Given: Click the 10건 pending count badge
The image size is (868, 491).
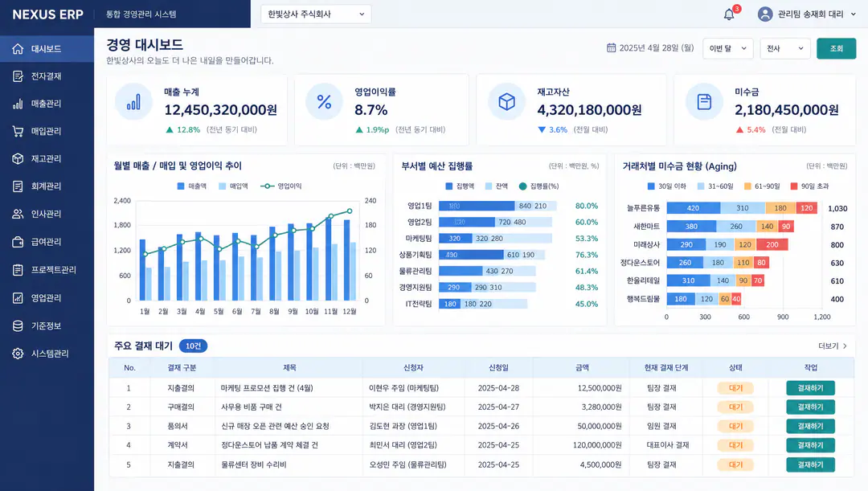Looking at the screenshot, I should 193,346.
